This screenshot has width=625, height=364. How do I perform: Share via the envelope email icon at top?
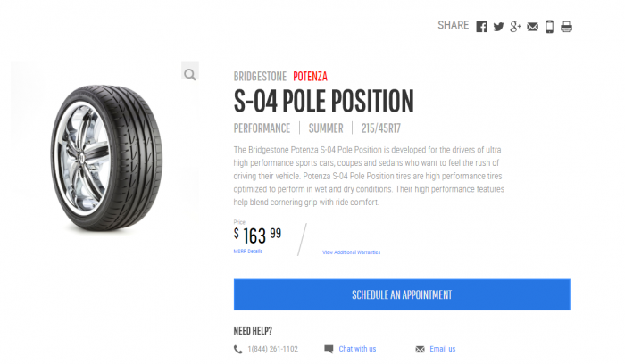(533, 27)
